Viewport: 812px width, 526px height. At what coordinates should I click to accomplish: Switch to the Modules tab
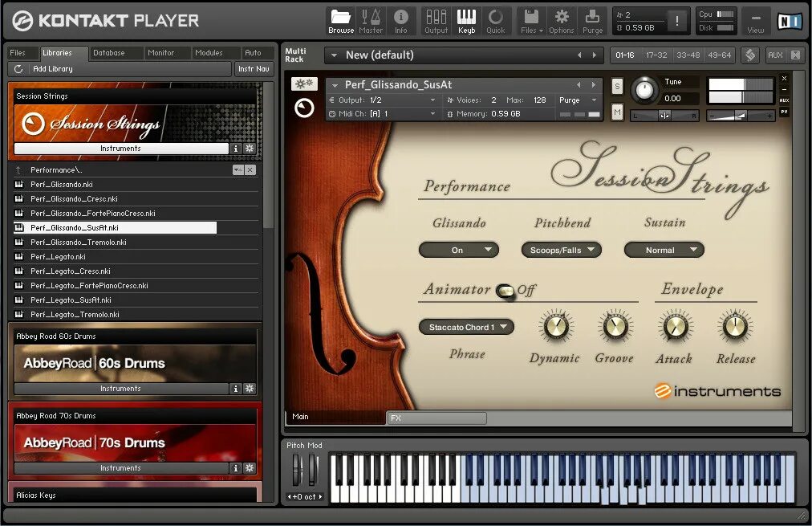click(x=209, y=53)
